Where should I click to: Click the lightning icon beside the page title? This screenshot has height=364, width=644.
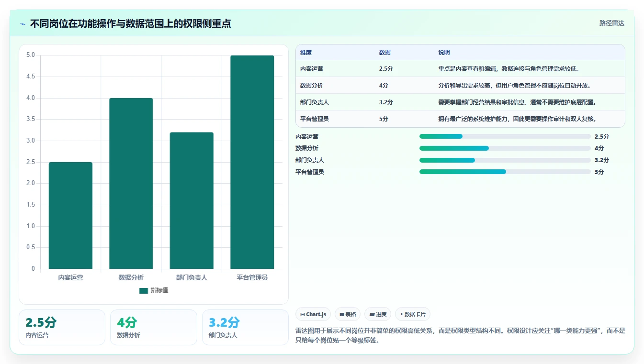click(x=23, y=24)
